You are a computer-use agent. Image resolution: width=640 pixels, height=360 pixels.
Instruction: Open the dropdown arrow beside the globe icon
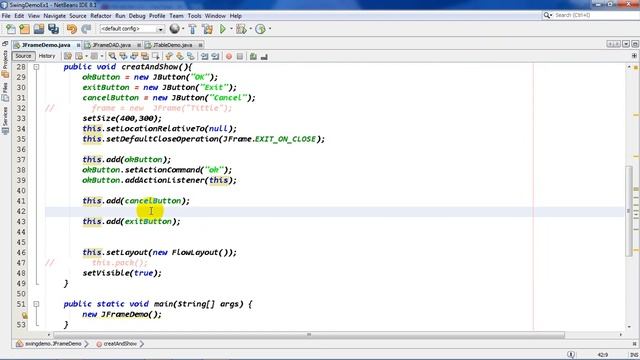(182, 29)
